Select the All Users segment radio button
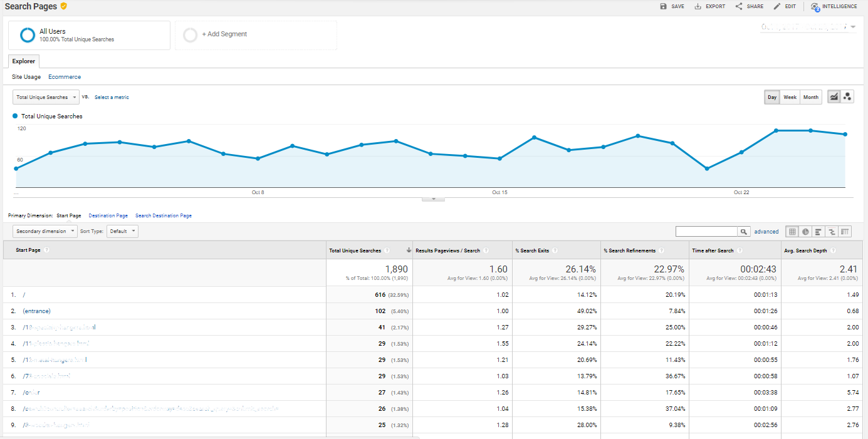 point(27,35)
